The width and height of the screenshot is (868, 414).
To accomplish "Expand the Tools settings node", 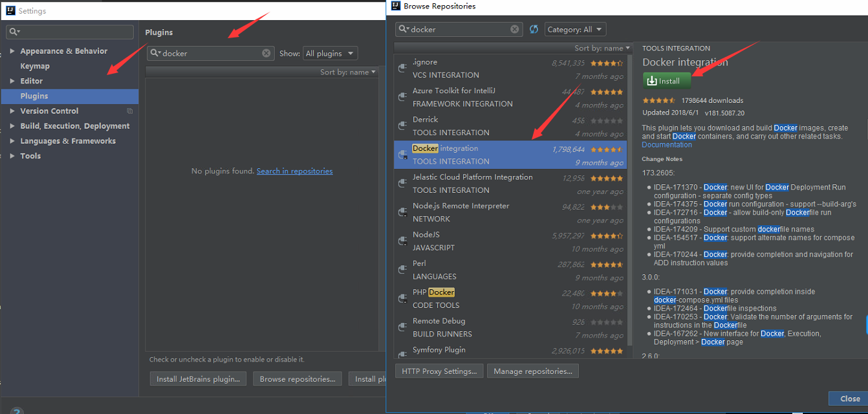I will [12, 156].
